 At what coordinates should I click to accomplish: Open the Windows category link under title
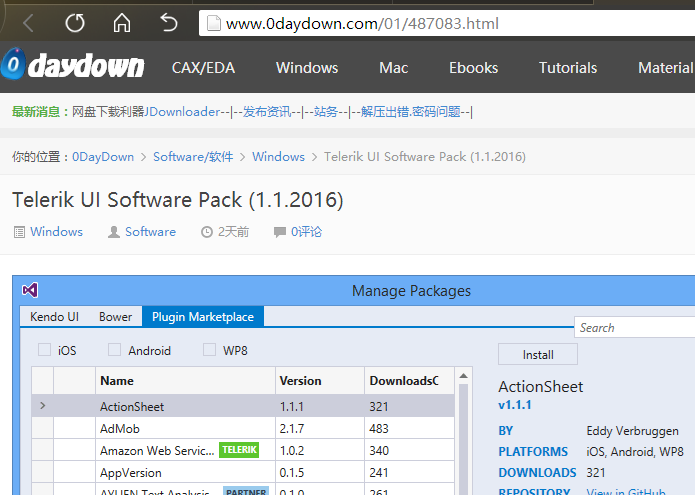tap(56, 232)
